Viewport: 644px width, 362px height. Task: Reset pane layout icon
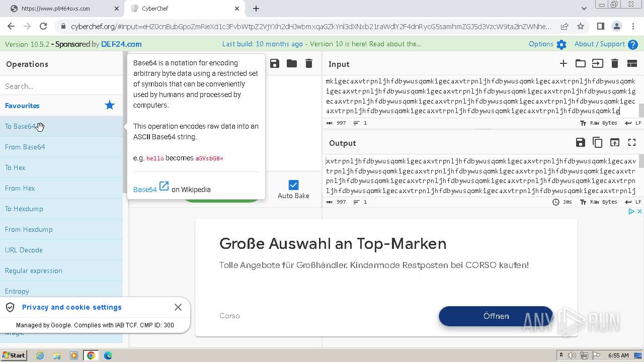click(632, 63)
